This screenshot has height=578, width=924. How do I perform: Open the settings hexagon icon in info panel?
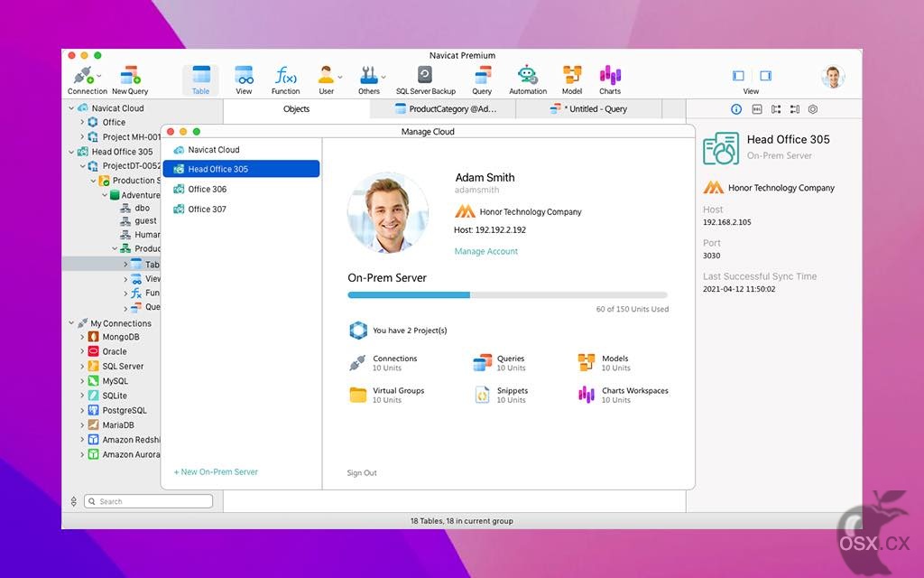pyautogui.click(x=813, y=109)
